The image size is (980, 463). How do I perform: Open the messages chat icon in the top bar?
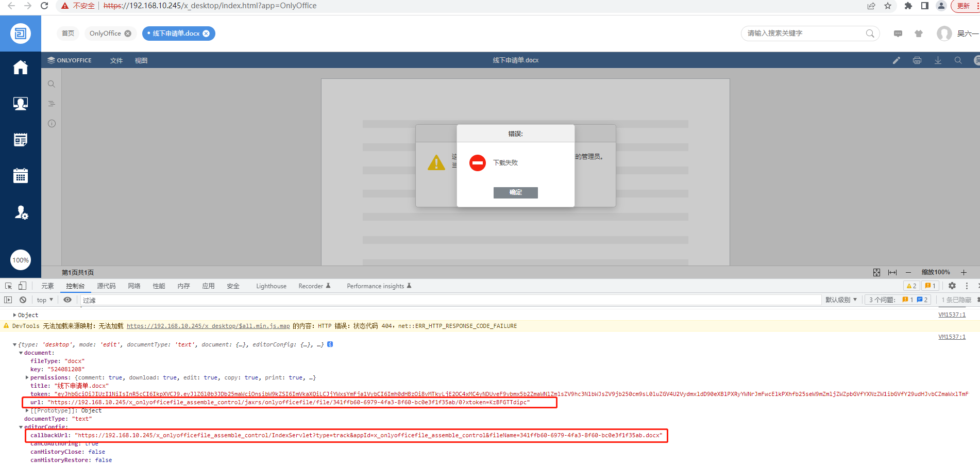[x=898, y=34]
